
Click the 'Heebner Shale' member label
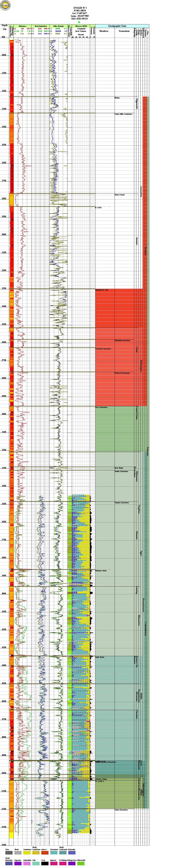101,571
